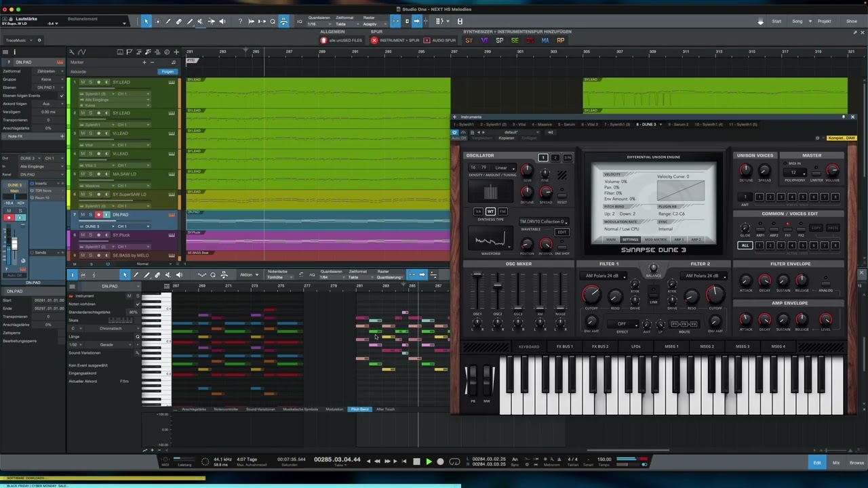The height and width of the screenshot is (488, 868).
Task: Click the Kopieren button in plugin header
Action: click(x=507, y=138)
